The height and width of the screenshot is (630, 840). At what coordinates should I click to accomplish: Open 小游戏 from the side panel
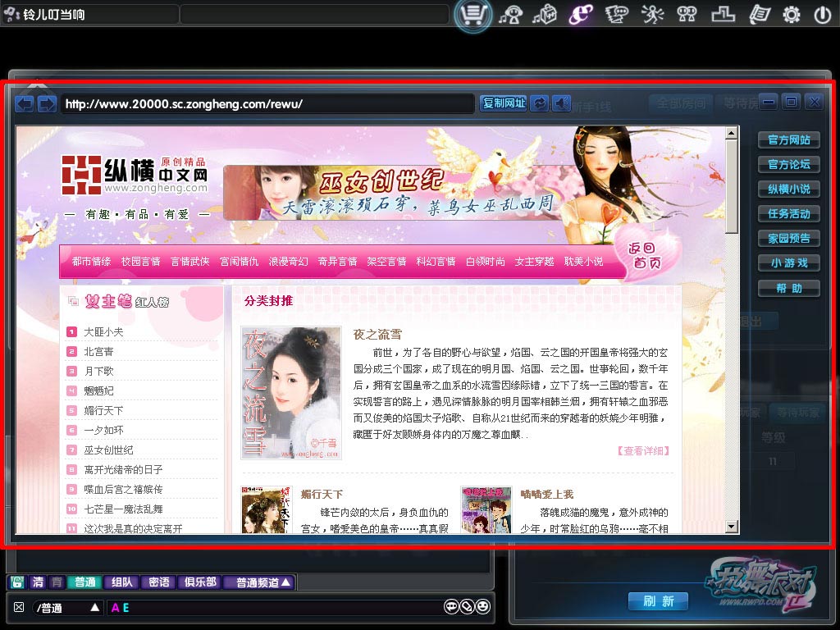pos(788,263)
